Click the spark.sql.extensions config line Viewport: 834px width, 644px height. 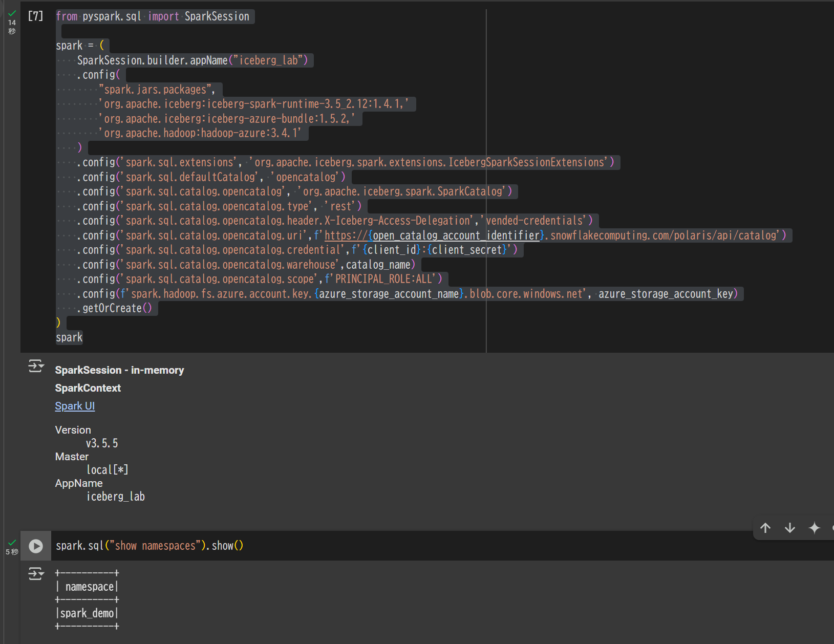[x=346, y=162]
